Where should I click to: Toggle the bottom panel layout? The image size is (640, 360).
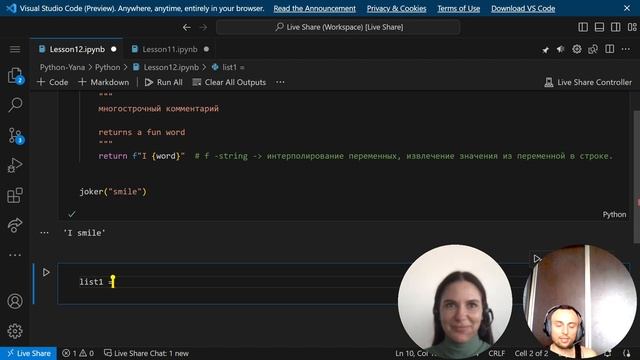(x=599, y=27)
